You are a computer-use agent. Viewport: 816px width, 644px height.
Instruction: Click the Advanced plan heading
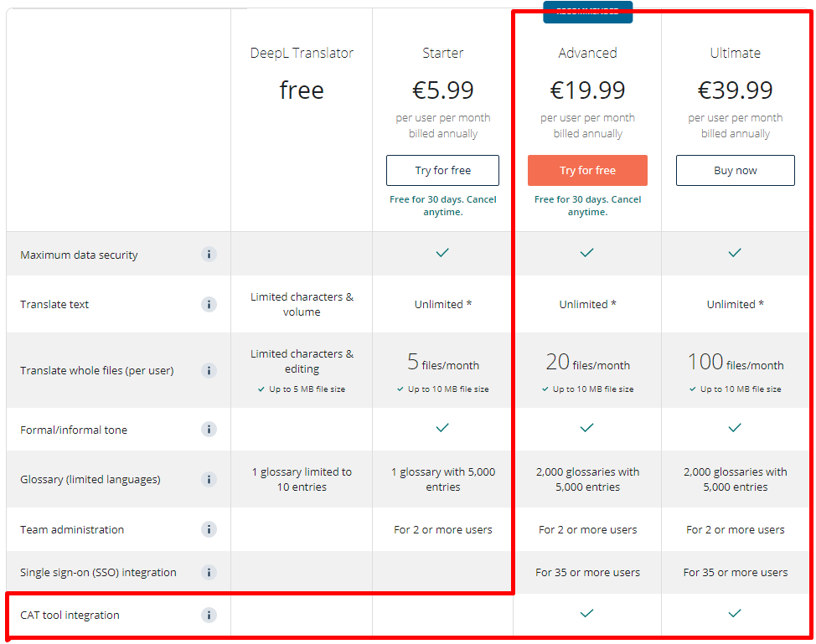pos(587,53)
